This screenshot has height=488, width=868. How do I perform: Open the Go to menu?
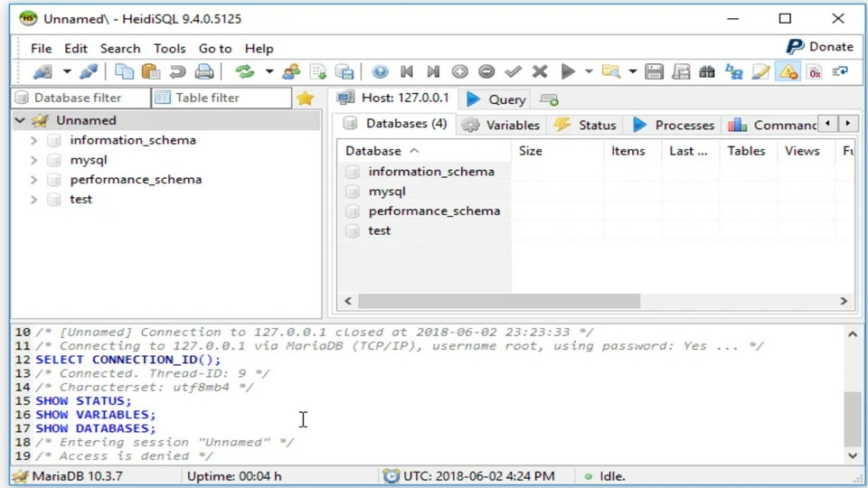tap(215, 49)
